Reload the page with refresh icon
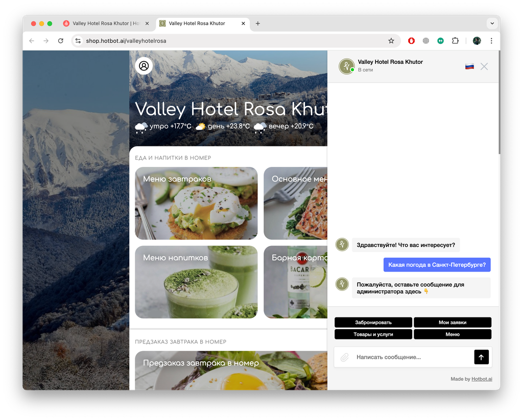Screen dimensions: 523x420 [x=61, y=41]
